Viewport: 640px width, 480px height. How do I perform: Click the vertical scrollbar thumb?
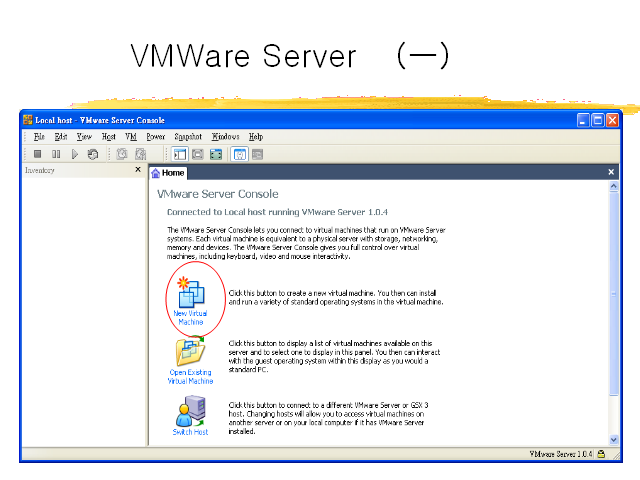click(x=614, y=293)
